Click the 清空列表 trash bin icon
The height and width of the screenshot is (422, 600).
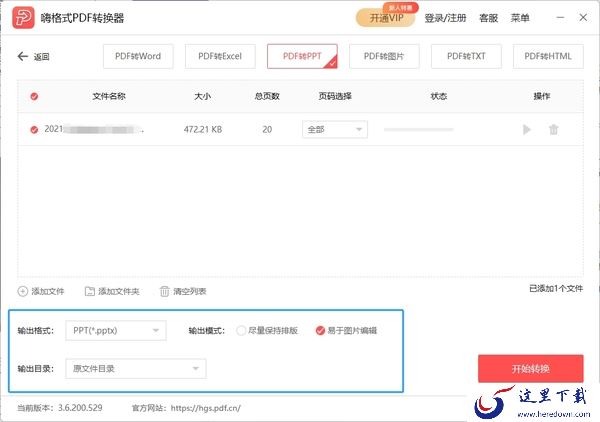165,291
